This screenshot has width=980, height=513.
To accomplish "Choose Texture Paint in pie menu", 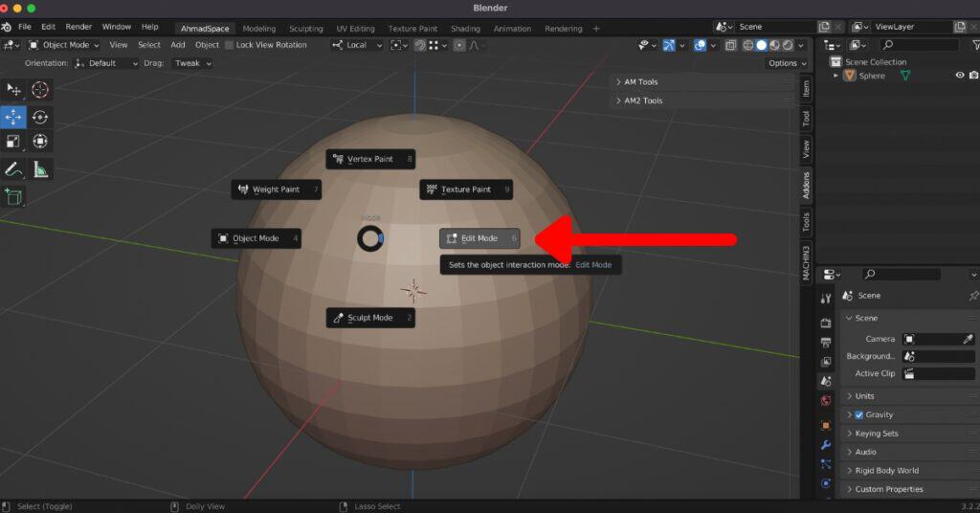I will point(466,190).
